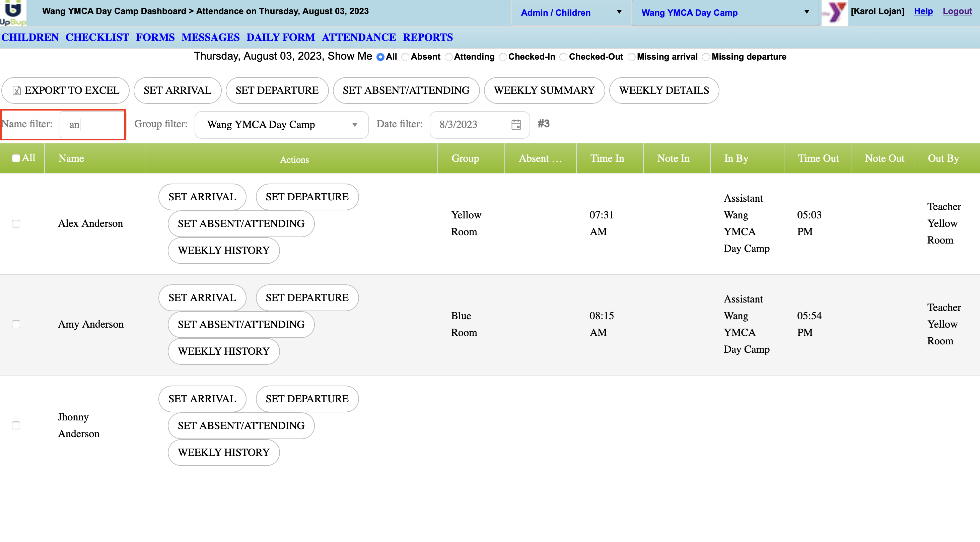Image resolution: width=980 pixels, height=542 pixels.
Task: Click the Logout link
Action: tap(957, 11)
